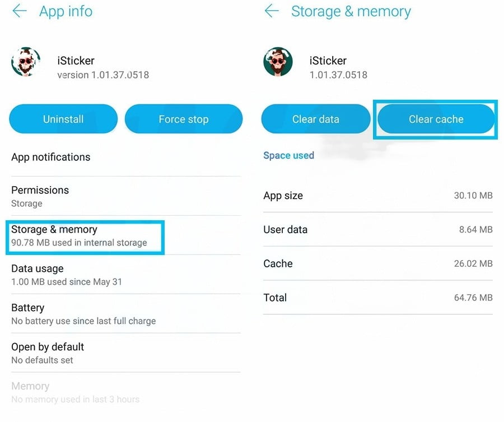This screenshot has width=504, height=422.
Task: Tap the highlighted Clear cache button
Action: point(436,119)
